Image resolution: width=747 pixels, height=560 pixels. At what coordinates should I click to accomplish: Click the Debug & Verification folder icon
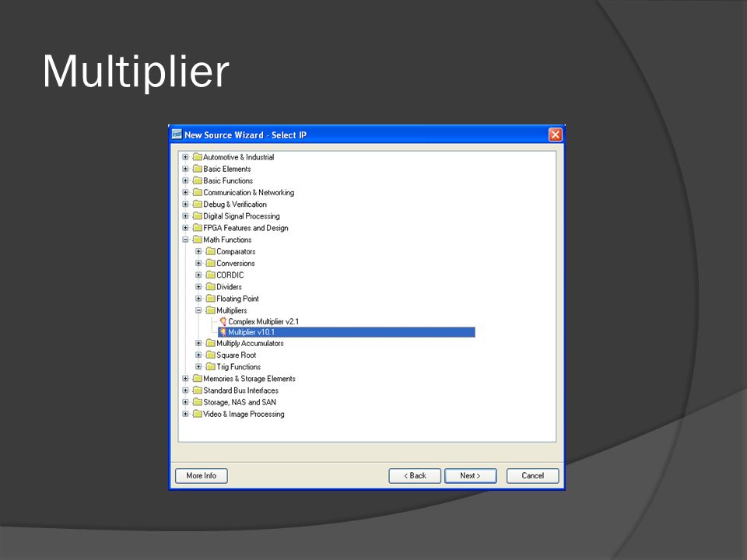(197, 204)
